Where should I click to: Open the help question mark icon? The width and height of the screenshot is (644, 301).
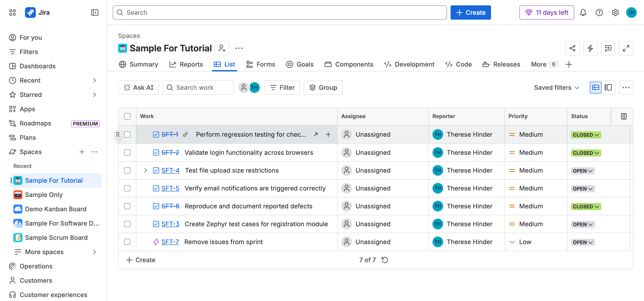point(599,13)
